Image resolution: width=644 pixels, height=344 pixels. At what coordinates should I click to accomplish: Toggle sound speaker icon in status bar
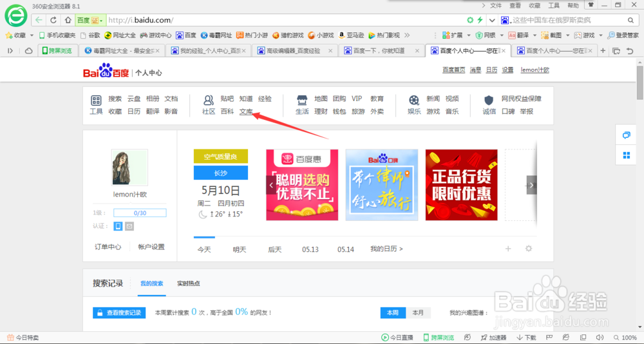(x=600, y=338)
